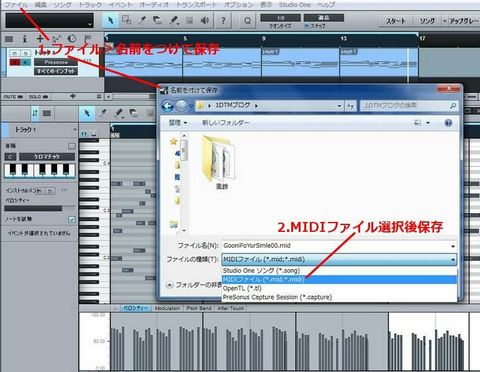This screenshot has height=372, width=480.
Task: Pick the Split tool in arrange toolbar
Action: [x=142, y=21]
